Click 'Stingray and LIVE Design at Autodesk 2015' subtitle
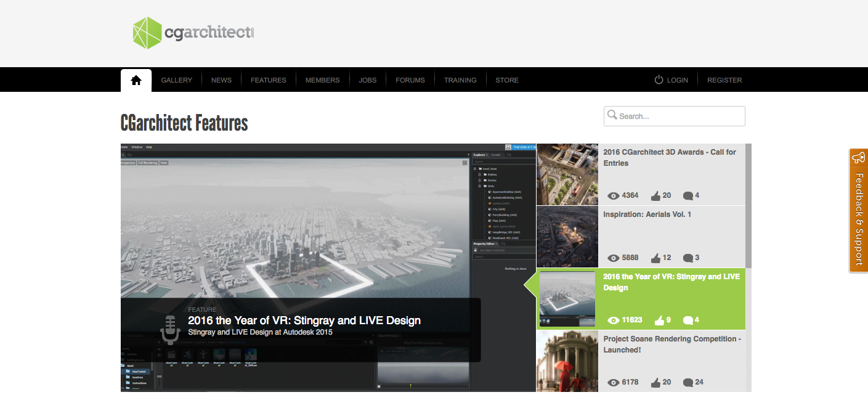This screenshot has height=416, width=868. coord(260,332)
